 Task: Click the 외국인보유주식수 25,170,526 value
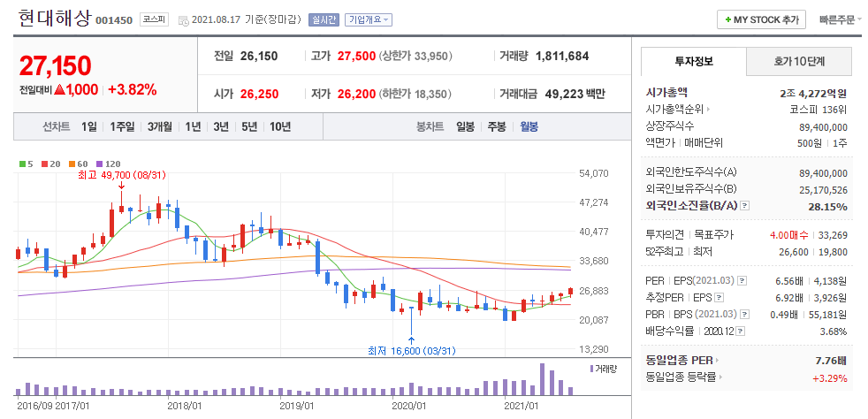click(823, 189)
